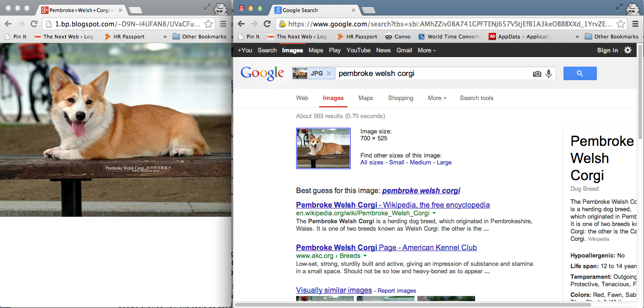
Task: Open Convo bookmark in Google window
Action: click(x=397, y=37)
